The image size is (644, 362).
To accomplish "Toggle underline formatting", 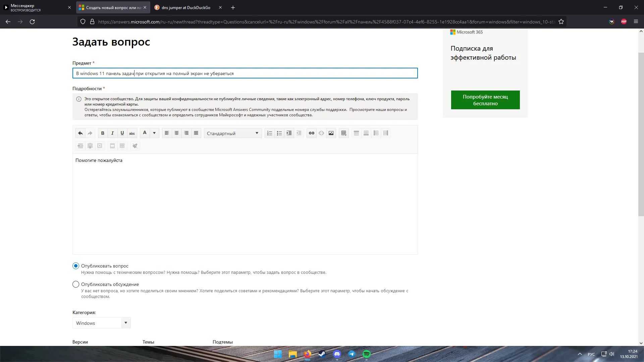I will [x=122, y=133].
